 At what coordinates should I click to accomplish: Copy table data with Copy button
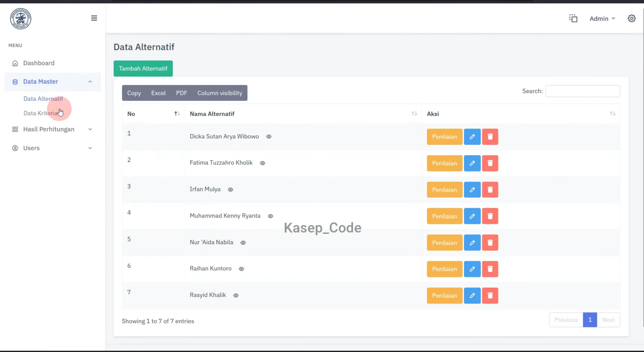click(134, 93)
